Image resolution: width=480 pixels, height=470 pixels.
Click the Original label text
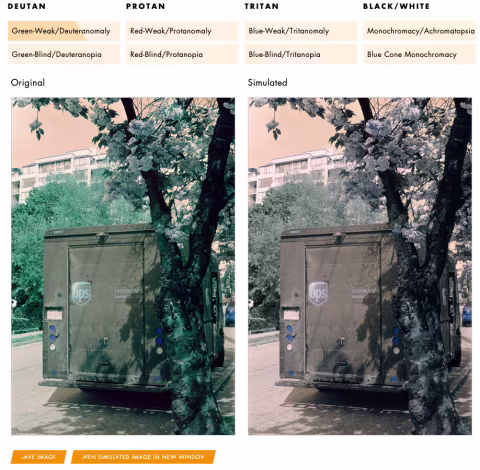tap(28, 82)
